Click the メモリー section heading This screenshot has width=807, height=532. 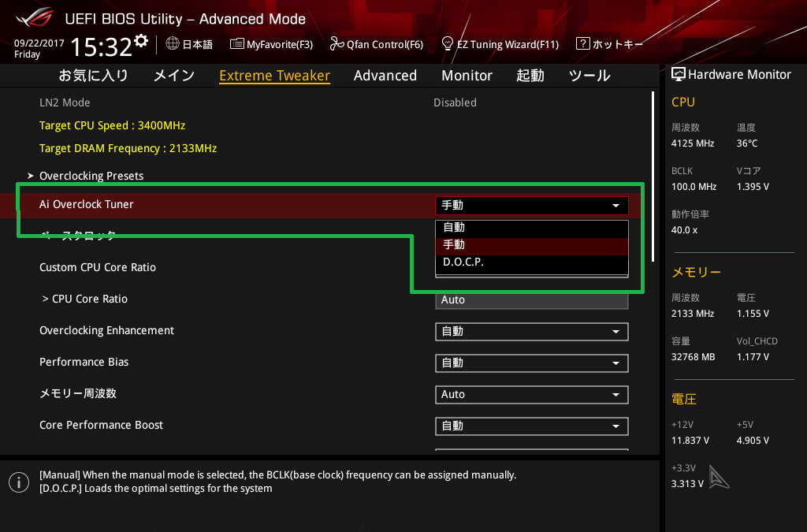tap(697, 272)
